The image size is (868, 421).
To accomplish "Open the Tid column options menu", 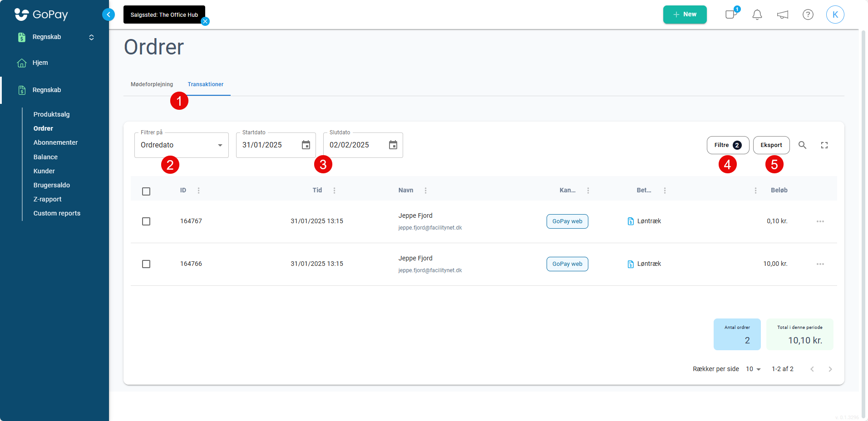I will (335, 191).
